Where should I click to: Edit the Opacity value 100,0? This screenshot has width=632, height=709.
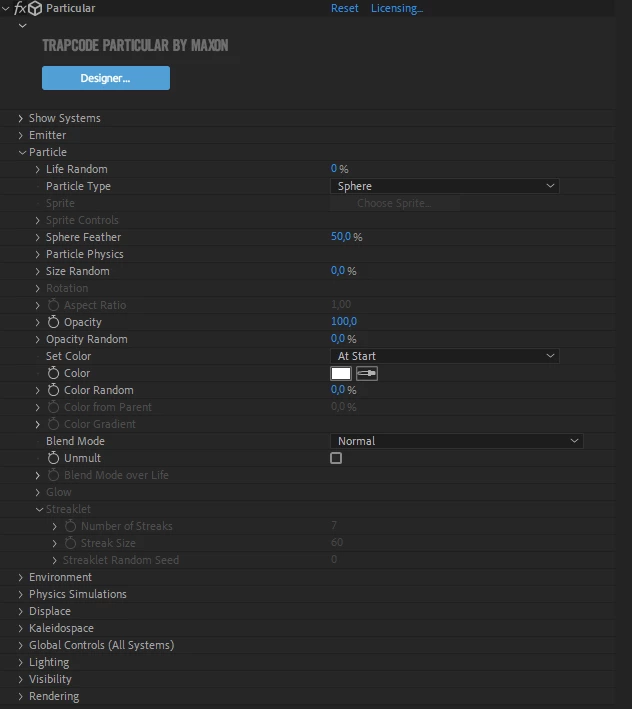[x=344, y=321]
